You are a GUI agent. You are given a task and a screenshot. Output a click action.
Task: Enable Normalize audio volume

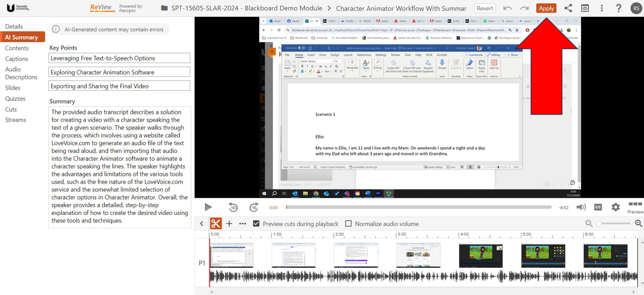click(x=348, y=224)
